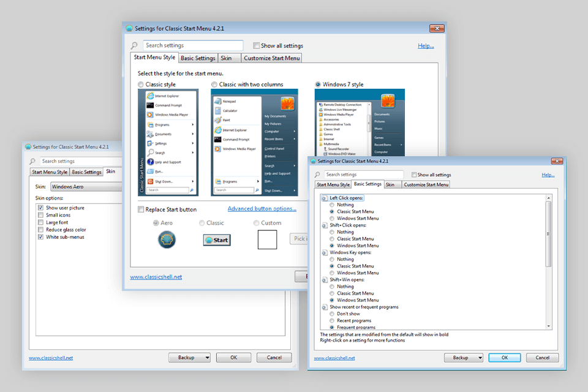Select Classic Start Menu under Shift+Click opens
The width and height of the screenshot is (588, 392).
[332, 239]
